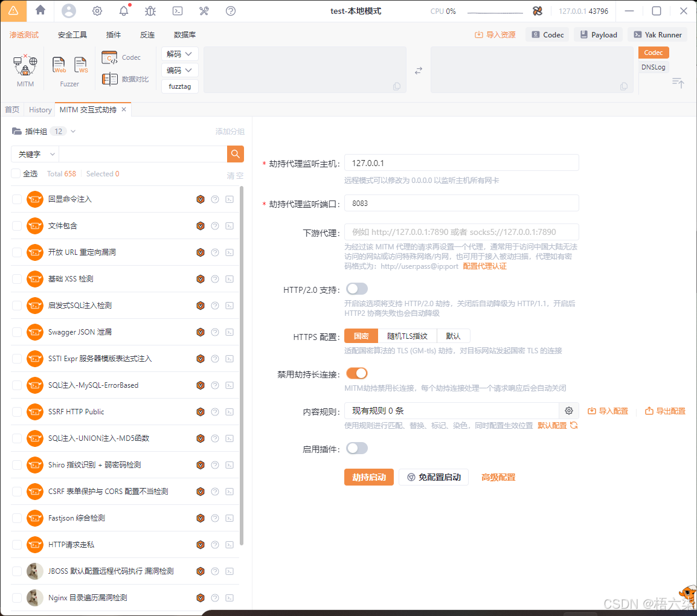Click the 劫持启动 start button
The image size is (697, 616).
pos(369,477)
